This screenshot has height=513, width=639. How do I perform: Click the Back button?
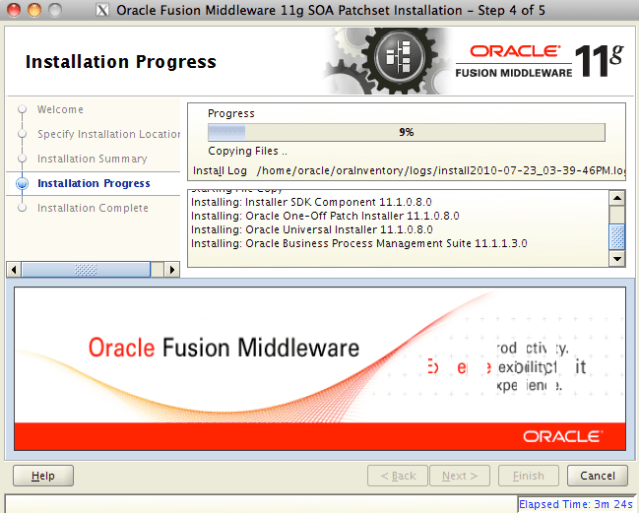397,476
